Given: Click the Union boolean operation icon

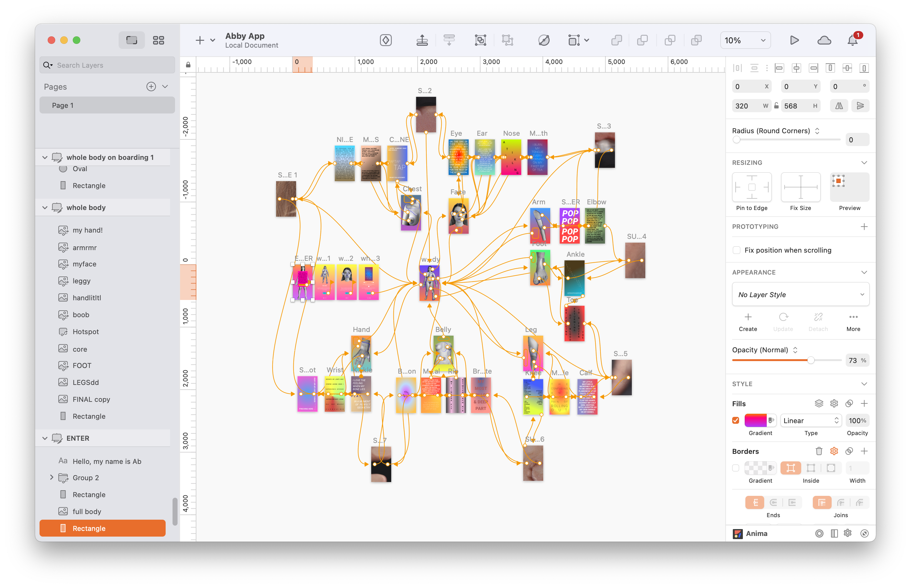Looking at the screenshot, I should 616,40.
